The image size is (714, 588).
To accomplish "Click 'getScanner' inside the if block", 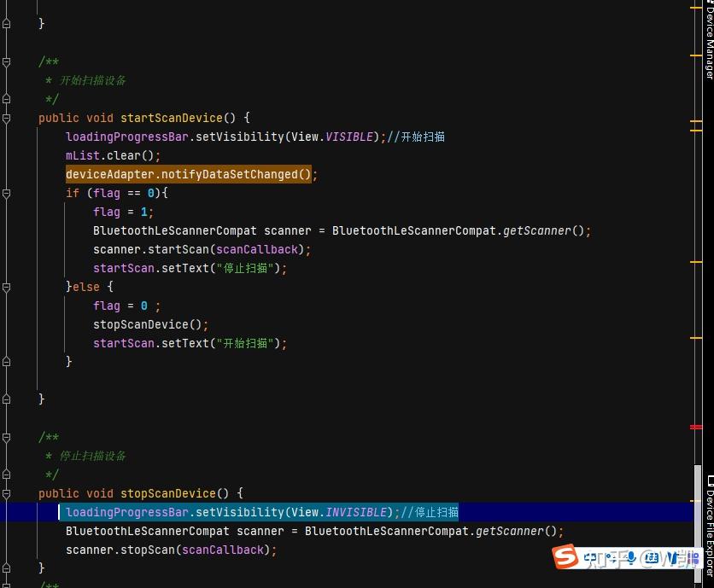I will (x=537, y=230).
